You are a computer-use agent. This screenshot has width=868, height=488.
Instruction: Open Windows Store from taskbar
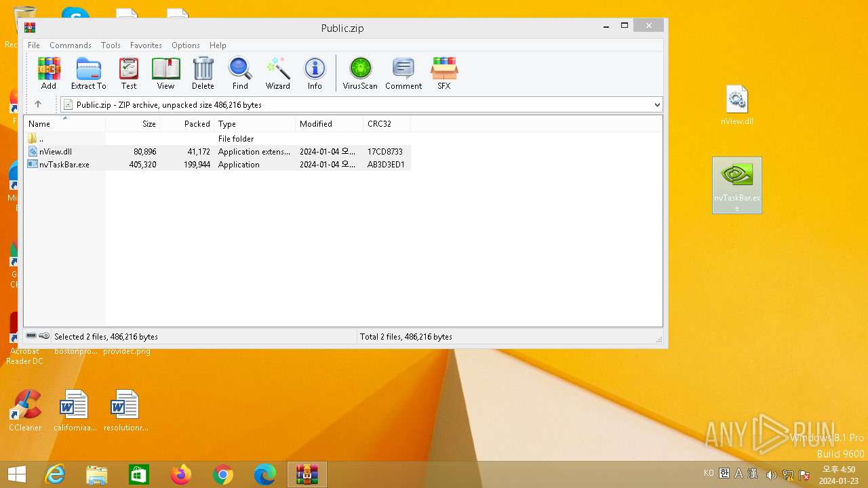(139, 474)
